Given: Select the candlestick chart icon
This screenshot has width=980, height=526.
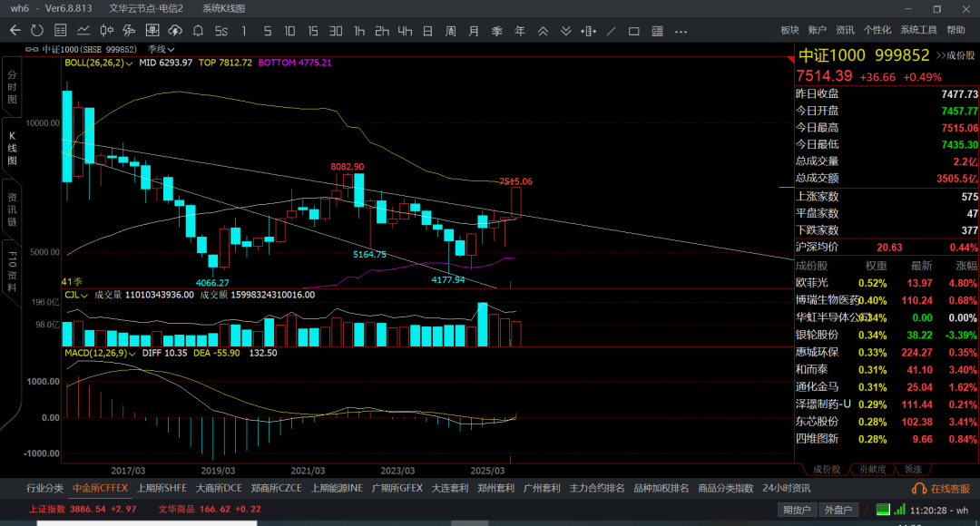Looking at the screenshot, I should coord(107,31).
